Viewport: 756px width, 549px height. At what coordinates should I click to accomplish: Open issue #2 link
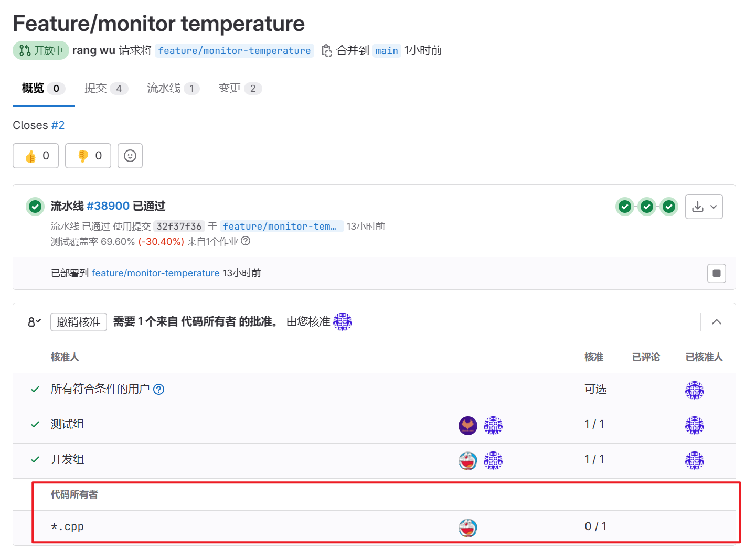click(x=59, y=125)
